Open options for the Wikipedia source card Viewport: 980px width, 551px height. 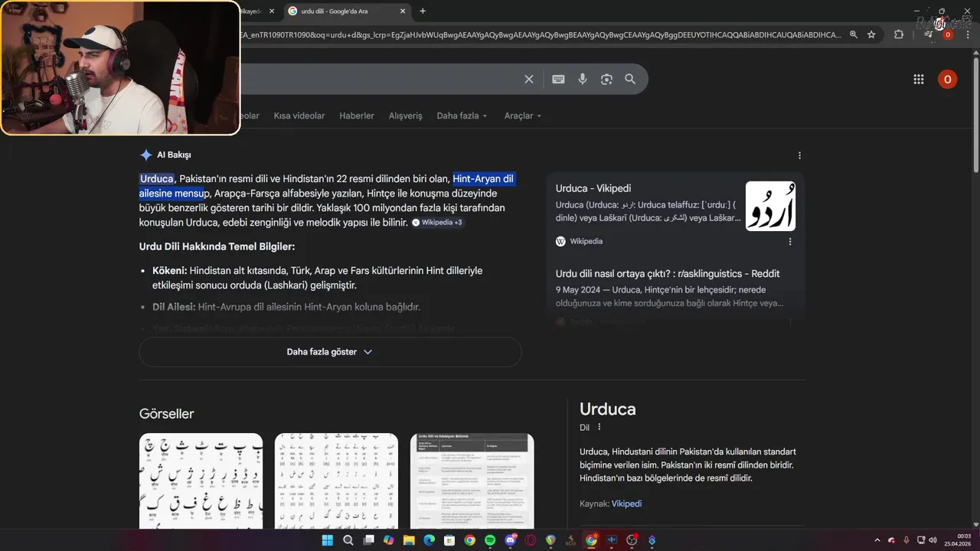tap(790, 242)
